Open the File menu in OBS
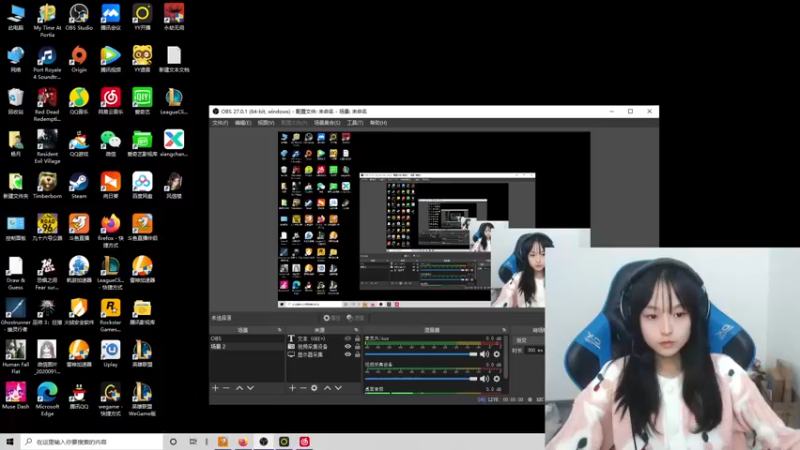The image size is (800, 450). click(220, 123)
